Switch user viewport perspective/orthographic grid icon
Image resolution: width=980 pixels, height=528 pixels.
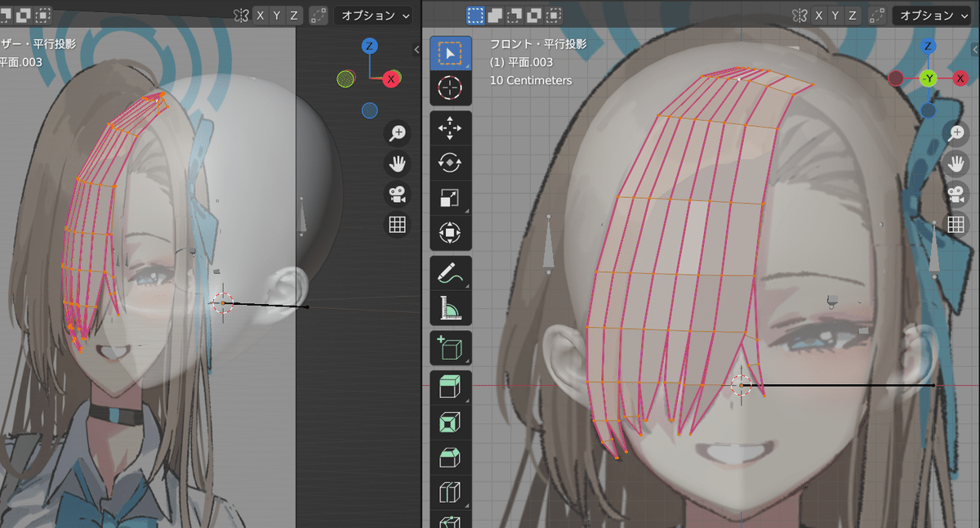coord(398,225)
